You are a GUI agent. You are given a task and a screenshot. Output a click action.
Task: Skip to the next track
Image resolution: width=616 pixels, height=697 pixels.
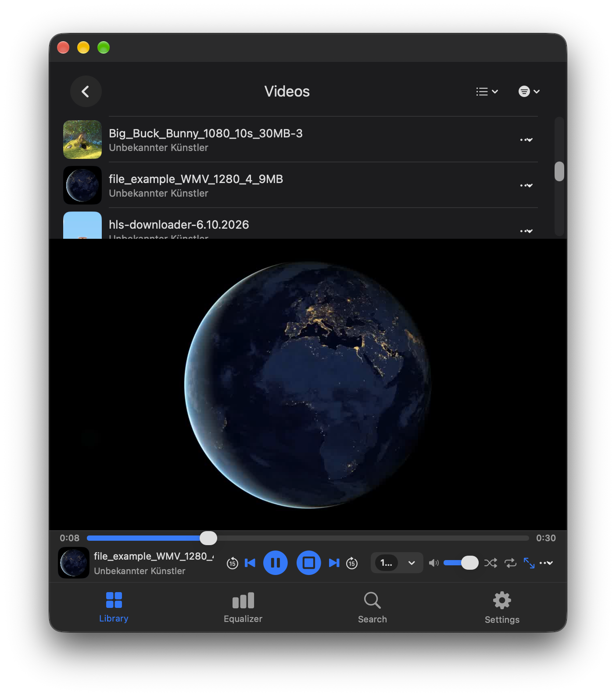(334, 563)
